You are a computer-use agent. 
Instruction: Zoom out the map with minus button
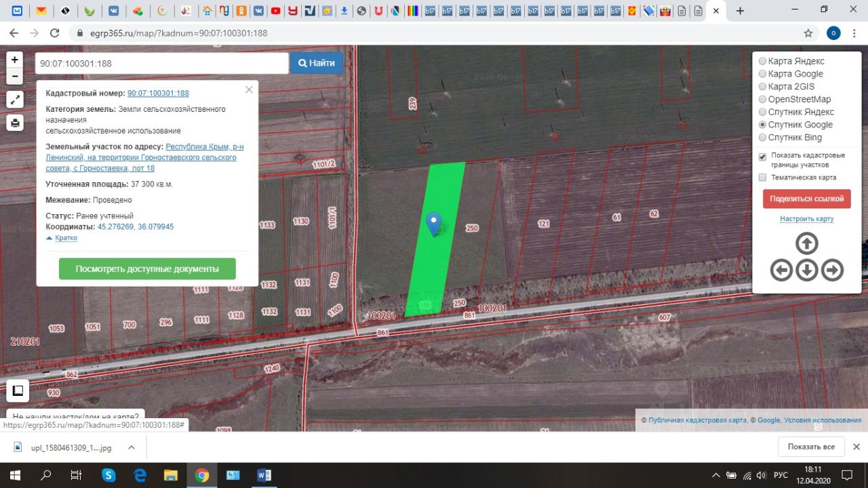coord(15,76)
